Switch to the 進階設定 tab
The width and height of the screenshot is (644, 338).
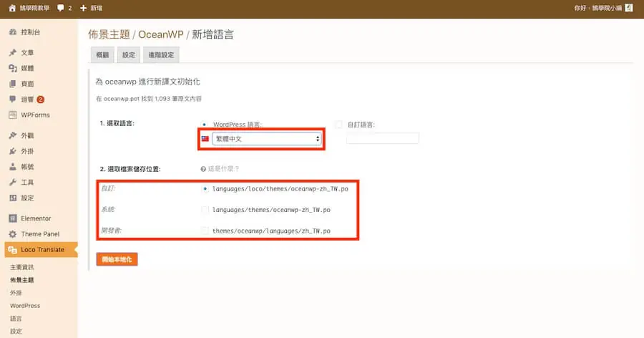[x=161, y=54]
